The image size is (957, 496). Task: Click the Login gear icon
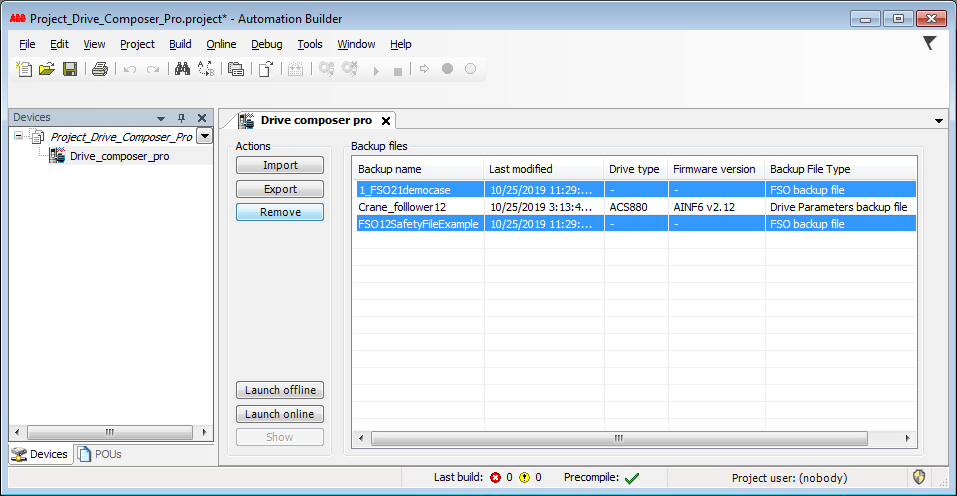327,69
